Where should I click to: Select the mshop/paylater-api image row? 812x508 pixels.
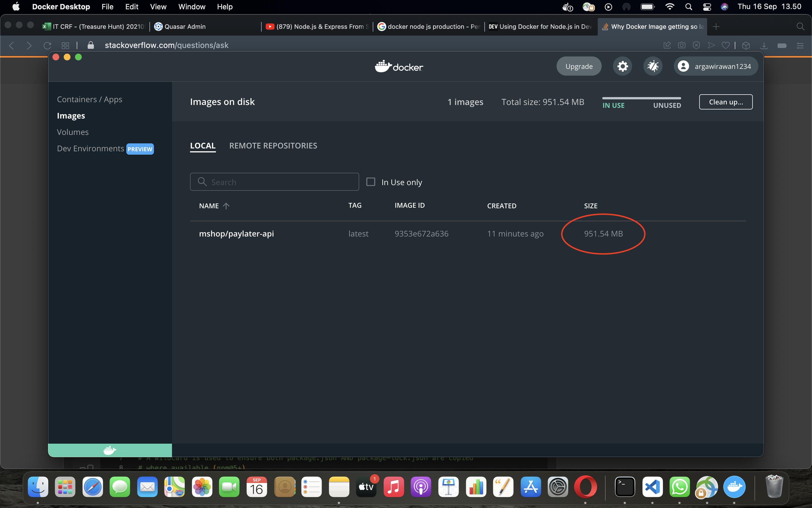click(468, 233)
